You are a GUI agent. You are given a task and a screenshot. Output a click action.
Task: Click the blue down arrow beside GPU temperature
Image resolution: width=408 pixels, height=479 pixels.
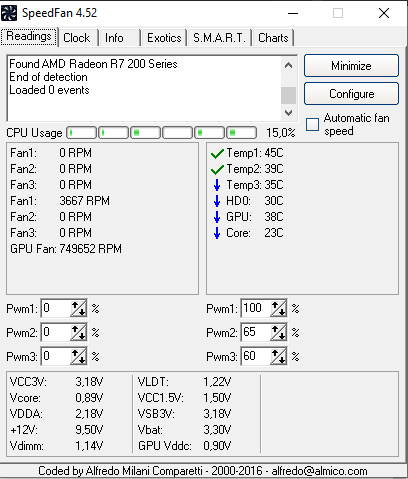pos(217,217)
